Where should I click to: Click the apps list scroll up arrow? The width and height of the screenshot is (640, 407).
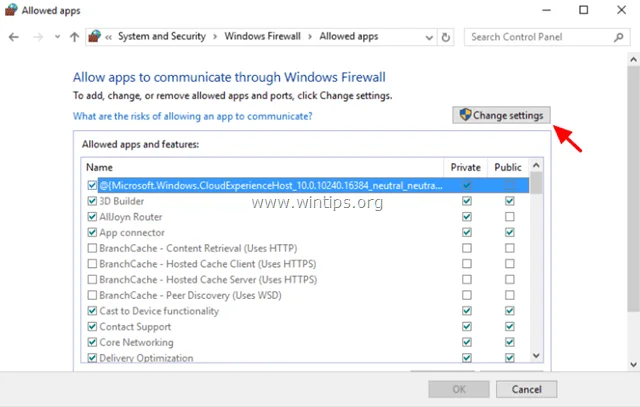pyautogui.click(x=536, y=165)
